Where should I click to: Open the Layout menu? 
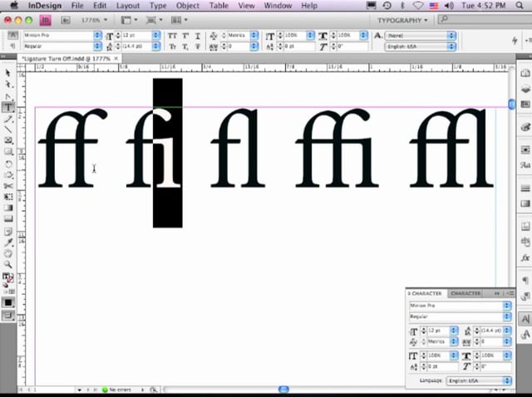click(128, 6)
